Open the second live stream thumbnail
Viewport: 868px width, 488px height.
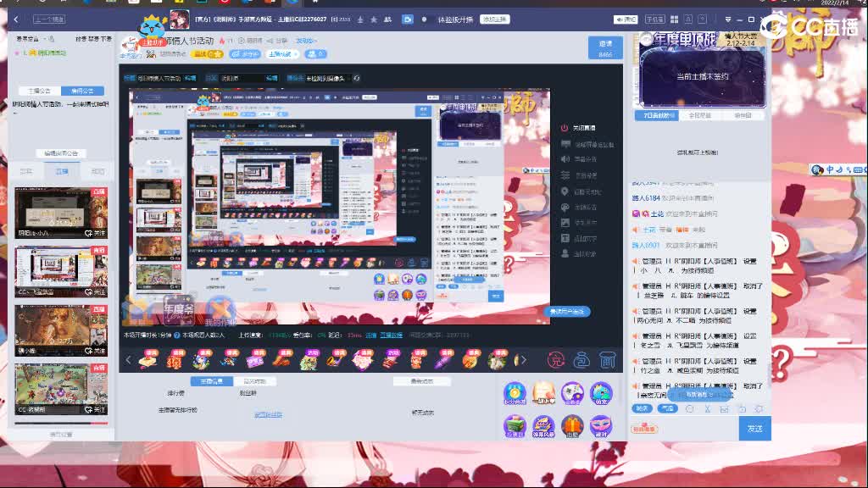(x=61, y=272)
